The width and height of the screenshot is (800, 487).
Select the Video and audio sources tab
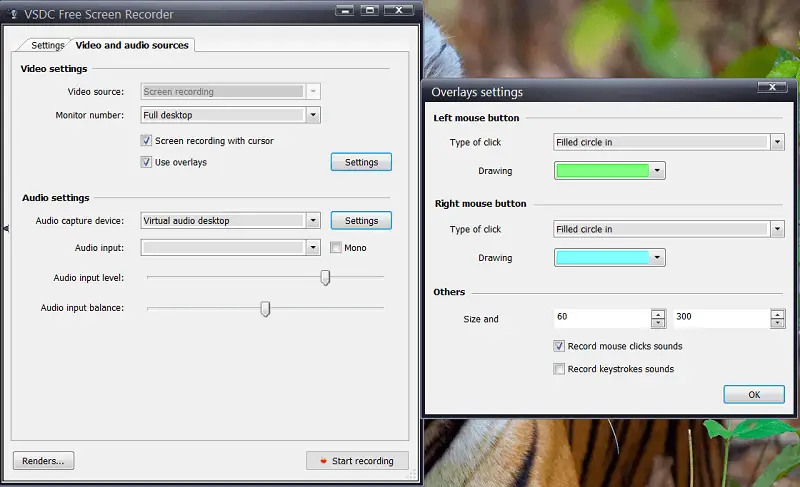(132, 45)
